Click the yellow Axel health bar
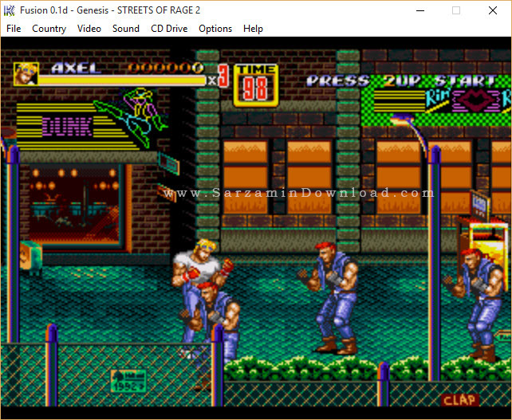Viewport: 512px width, 420px height. pyautogui.click(x=123, y=80)
